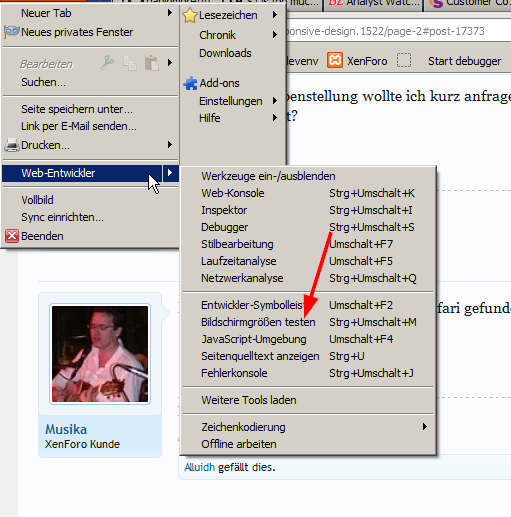
Task: Select Laufzeitanalyse entry
Action: [x=308, y=261]
